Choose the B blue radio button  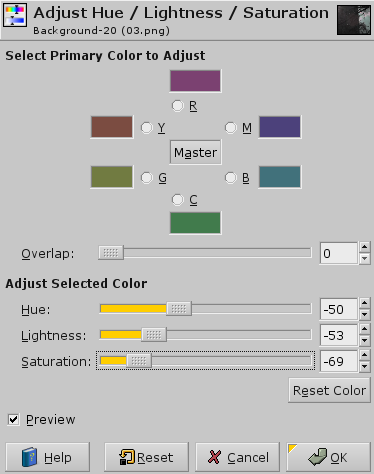click(x=231, y=178)
